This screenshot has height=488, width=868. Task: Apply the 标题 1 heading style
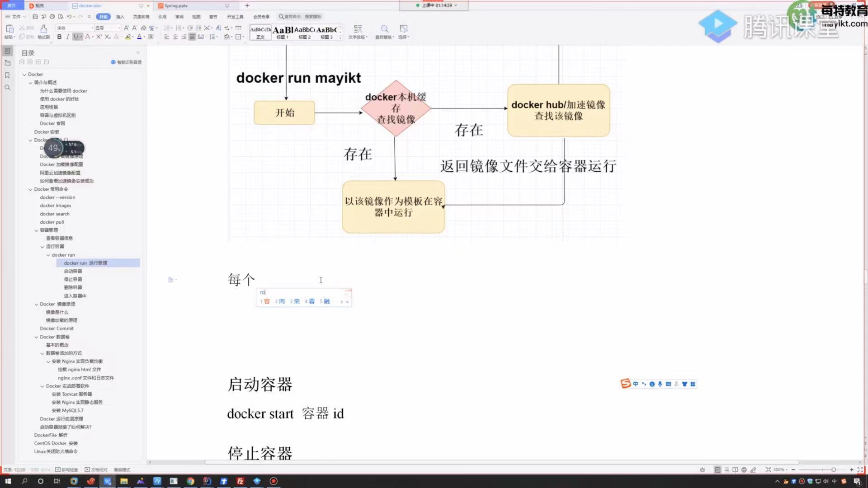pos(283,32)
